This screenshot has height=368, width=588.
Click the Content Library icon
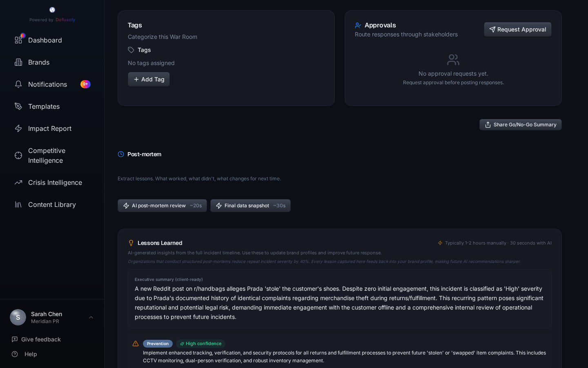click(18, 204)
